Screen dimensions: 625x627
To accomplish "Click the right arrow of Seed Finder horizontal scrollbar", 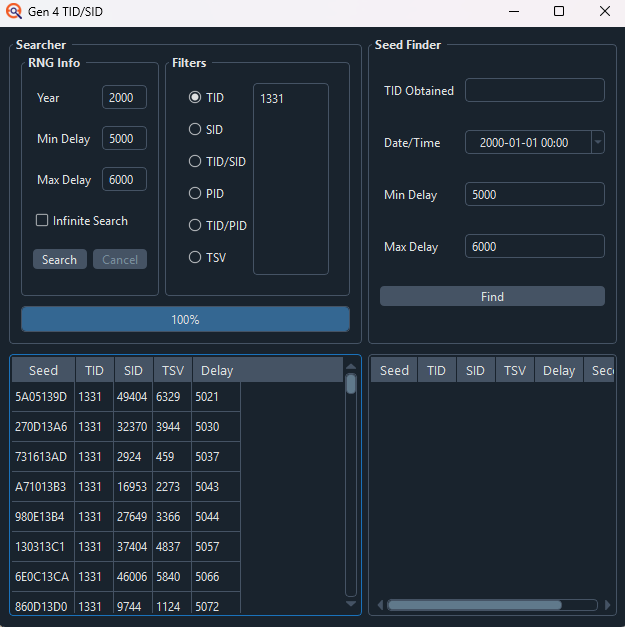I will coord(607,605).
